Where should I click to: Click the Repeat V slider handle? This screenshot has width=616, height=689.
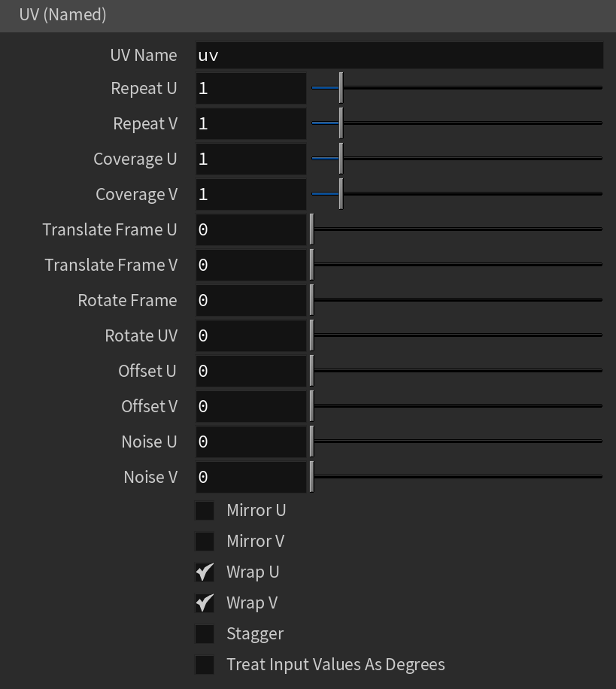click(341, 123)
